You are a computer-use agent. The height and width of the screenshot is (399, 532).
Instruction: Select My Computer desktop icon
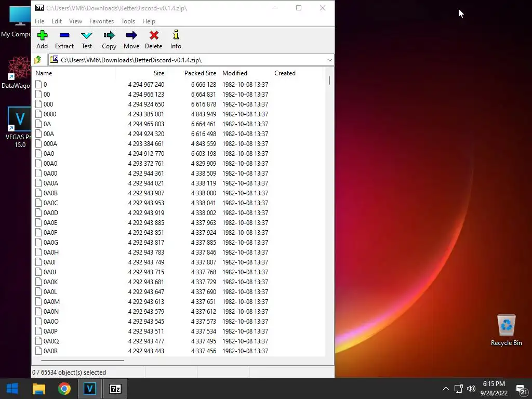[16, 22]
